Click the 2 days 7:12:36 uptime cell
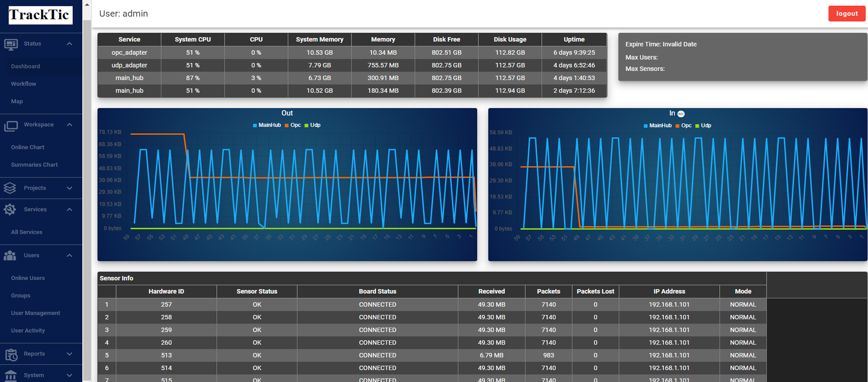This screenshot has height=382, width=868. tap(574, 91)
